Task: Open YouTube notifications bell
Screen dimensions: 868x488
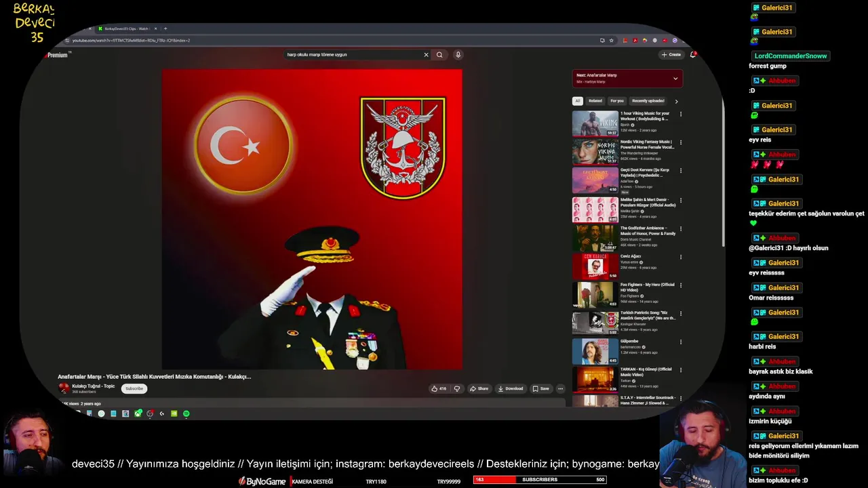Action: point(692,54)
